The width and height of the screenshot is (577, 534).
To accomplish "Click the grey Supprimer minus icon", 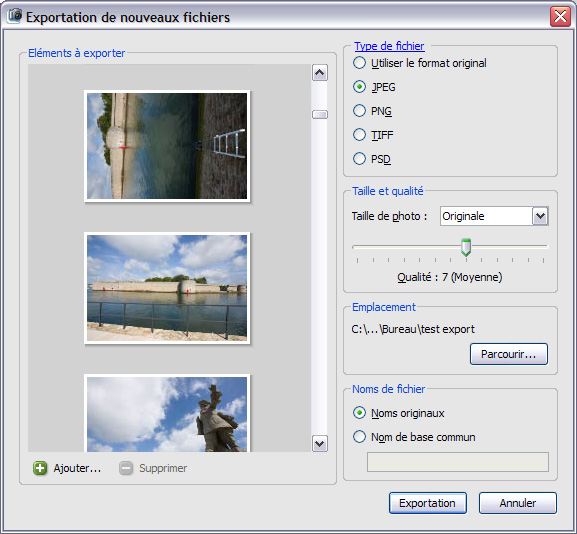I will [125, 468].
